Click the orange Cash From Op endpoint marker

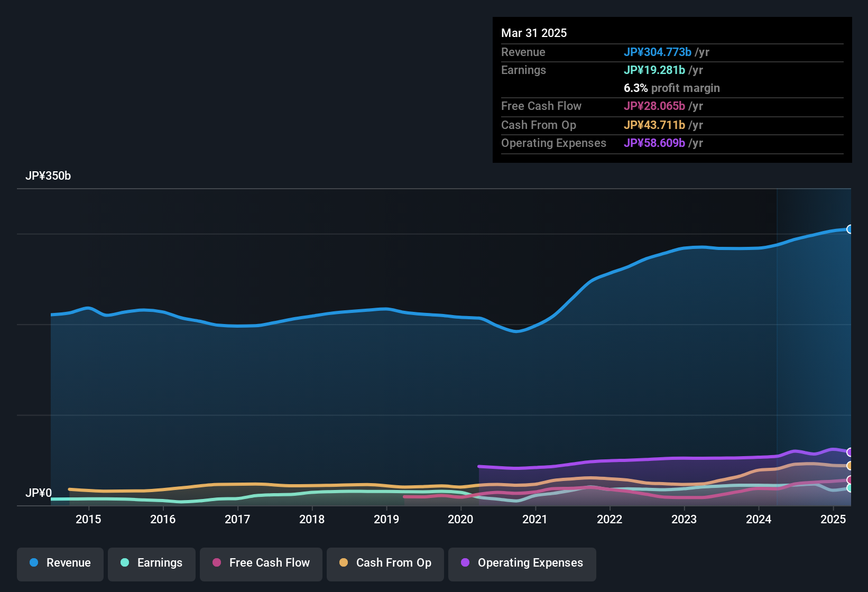pos(850,466)
